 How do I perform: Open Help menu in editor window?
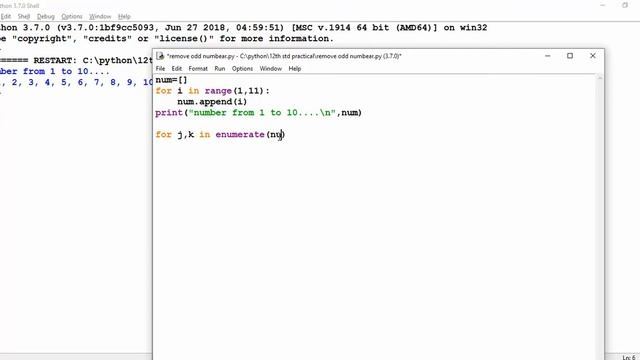295,69
